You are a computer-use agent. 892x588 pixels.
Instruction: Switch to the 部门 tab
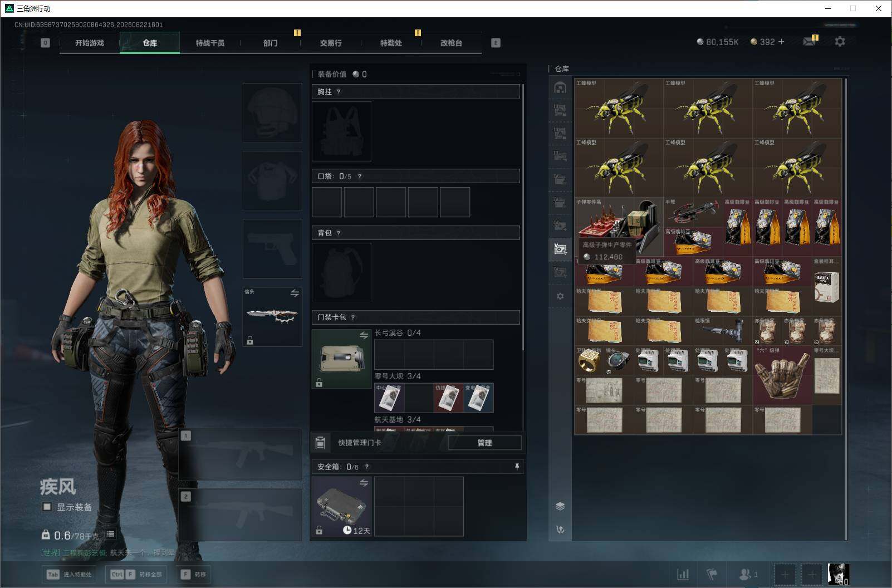(271, 43)
